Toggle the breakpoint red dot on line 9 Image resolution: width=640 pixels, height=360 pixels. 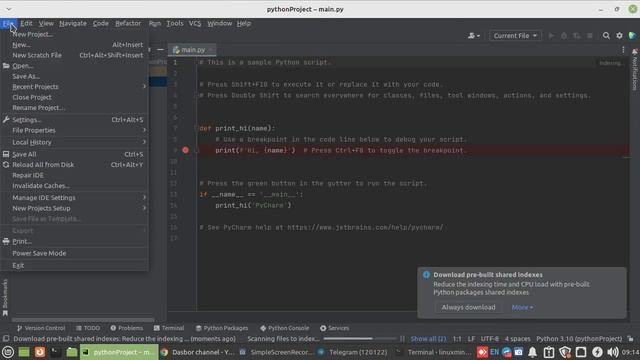click(185, 150)
